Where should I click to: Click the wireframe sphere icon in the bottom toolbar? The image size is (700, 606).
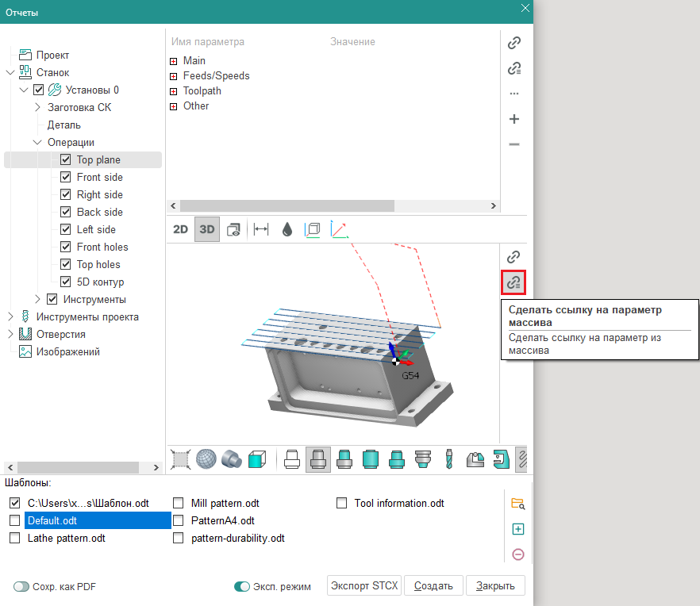[x=206, y=458]
